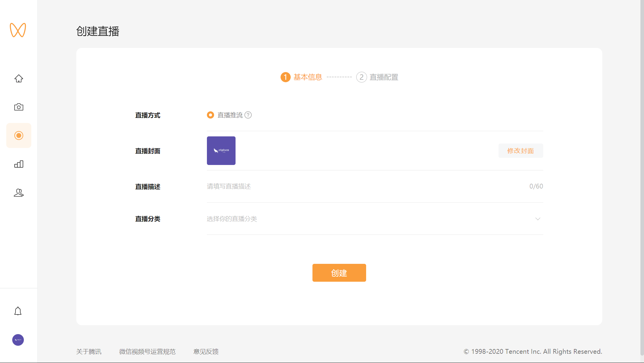This screenshot has width=644, height=363.
Task: Click the 修改封面 button
Action: coord(521,151)
